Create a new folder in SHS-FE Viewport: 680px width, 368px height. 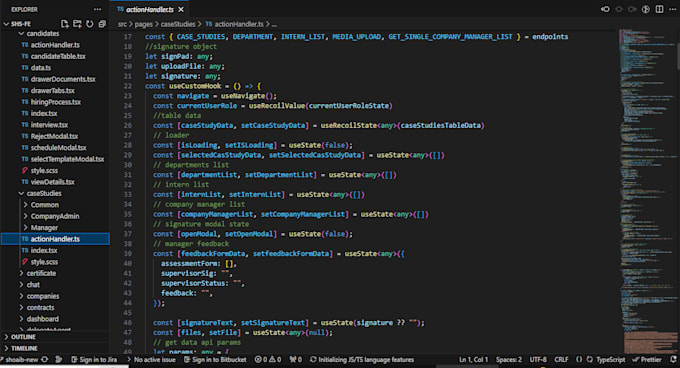77,24
